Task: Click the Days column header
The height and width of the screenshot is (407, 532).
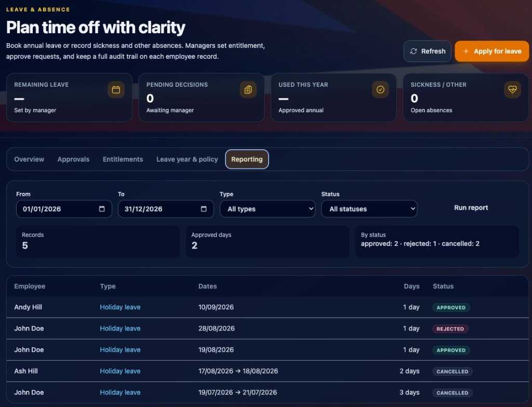Action: [411, 286]
